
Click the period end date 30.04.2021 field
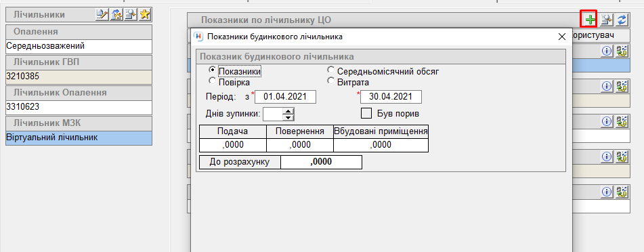[391, 97]
